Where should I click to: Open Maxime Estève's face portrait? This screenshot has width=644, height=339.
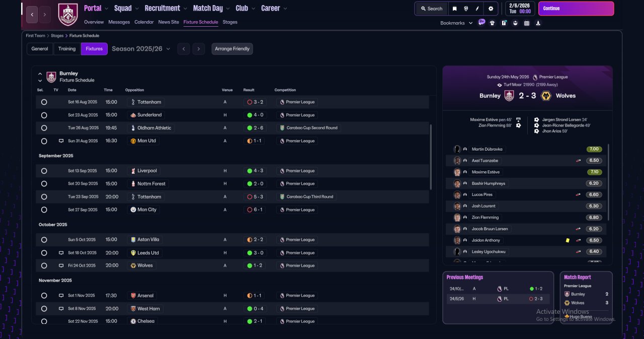click(457, 172)
